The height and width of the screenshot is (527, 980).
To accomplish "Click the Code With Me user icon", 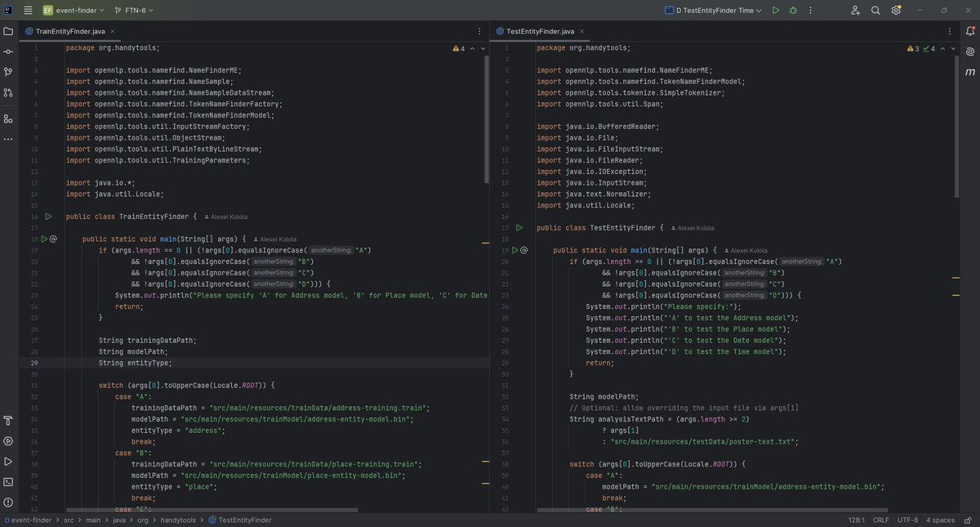I will coord(856,10).
